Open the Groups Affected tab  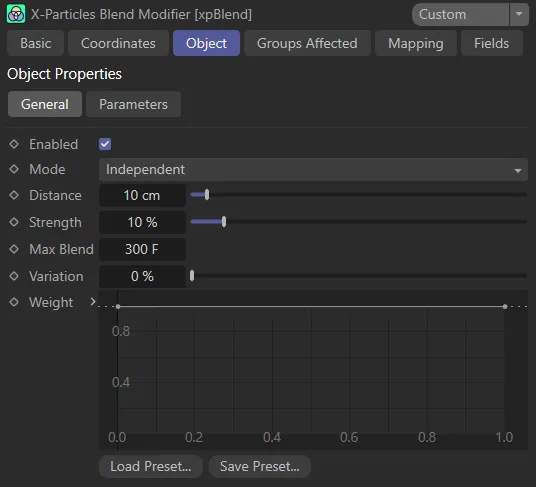[307, 43]
